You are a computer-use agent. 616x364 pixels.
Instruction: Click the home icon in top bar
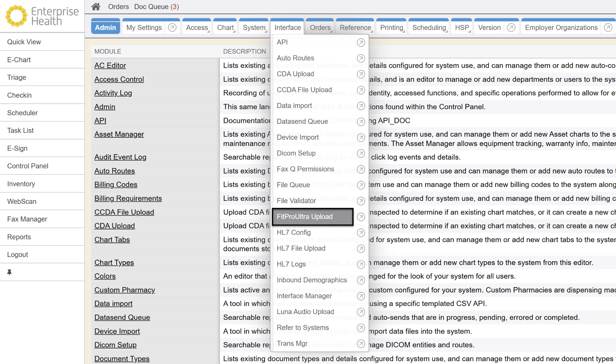click(96, 7)
